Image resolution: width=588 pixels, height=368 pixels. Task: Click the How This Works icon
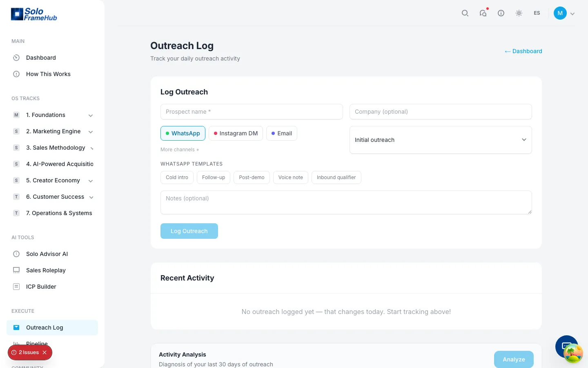(16, 74)
